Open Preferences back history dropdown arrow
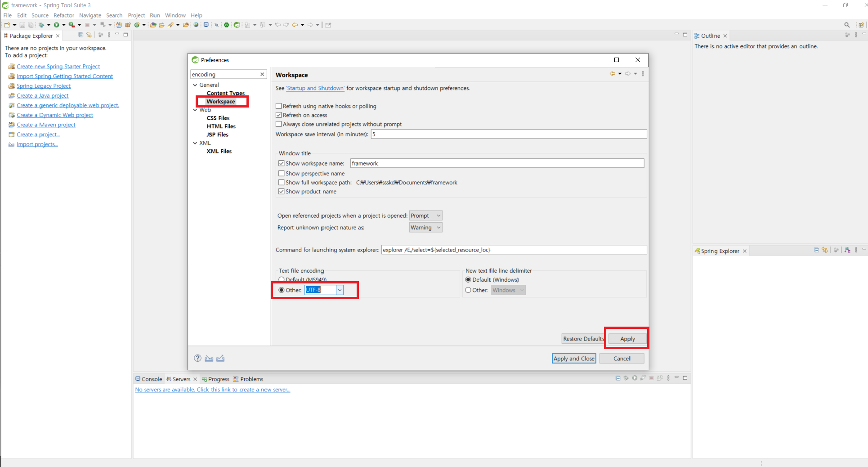 [620, 73]
